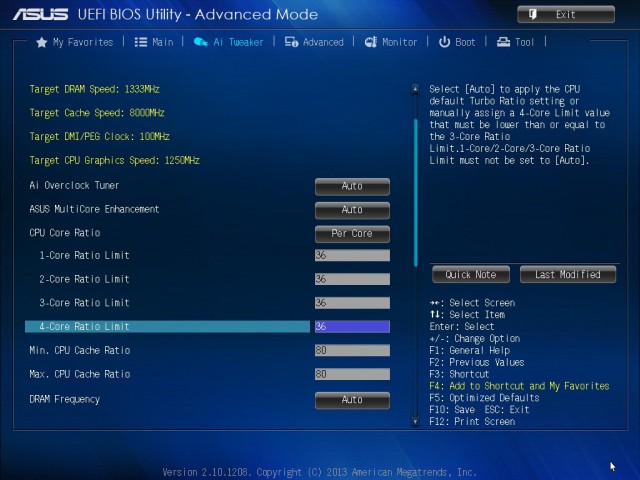Click the Advanced tab icon
Viewport: 640px width, 480px height.
[291, 42]
